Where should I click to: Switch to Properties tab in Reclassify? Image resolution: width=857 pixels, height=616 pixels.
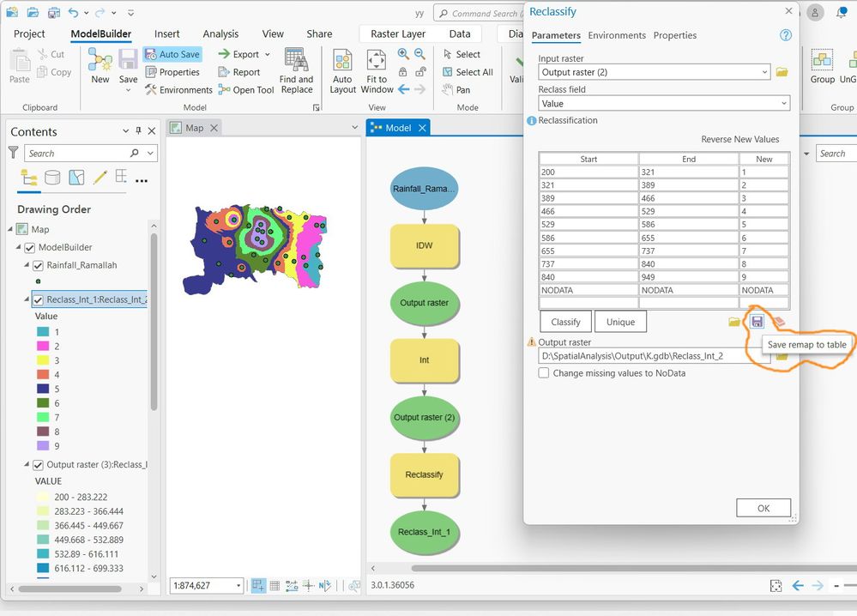675,35
